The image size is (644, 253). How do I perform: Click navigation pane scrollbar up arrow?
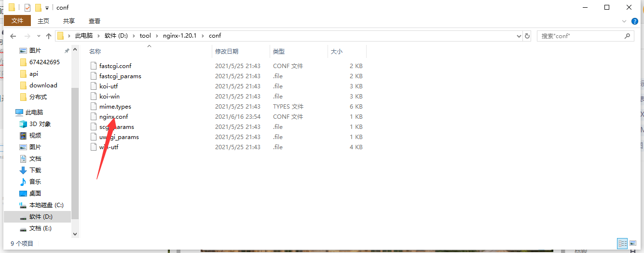(x=75, y=49)
